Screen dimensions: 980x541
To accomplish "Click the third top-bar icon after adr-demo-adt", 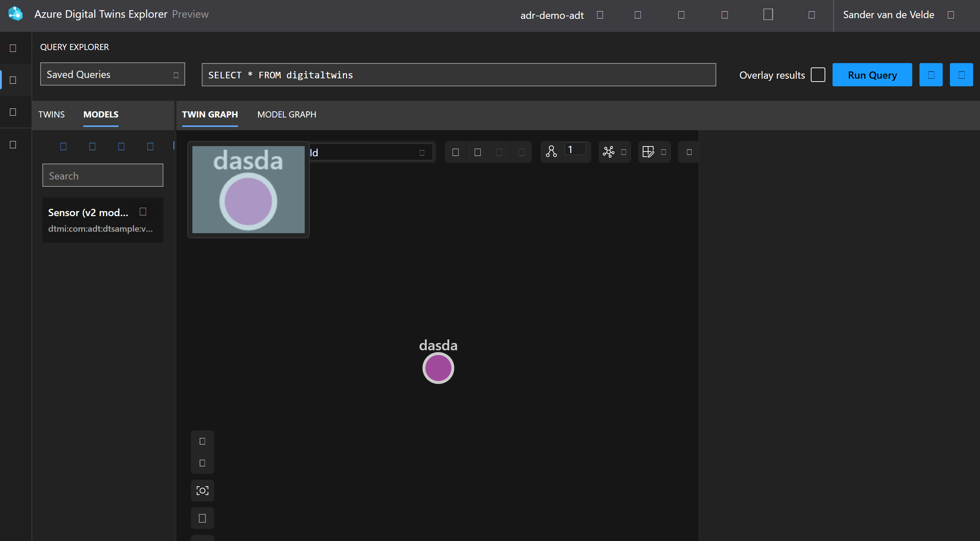I will tap(681, 15).
